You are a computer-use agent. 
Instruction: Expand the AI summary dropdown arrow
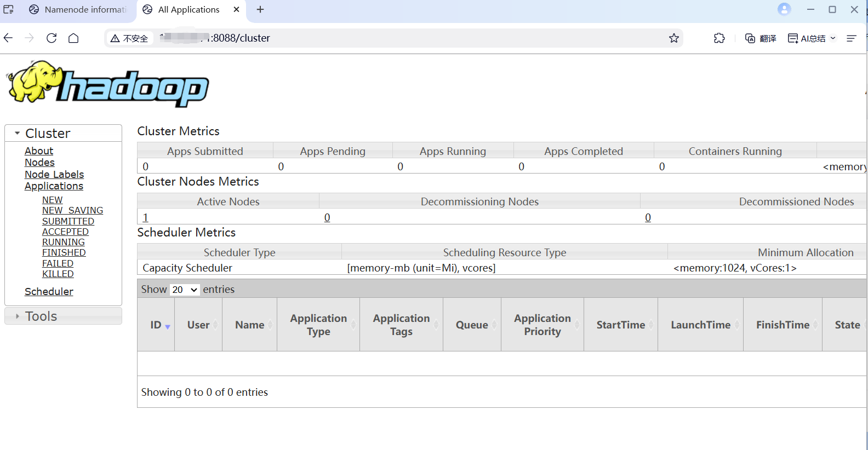coord(833,38)
